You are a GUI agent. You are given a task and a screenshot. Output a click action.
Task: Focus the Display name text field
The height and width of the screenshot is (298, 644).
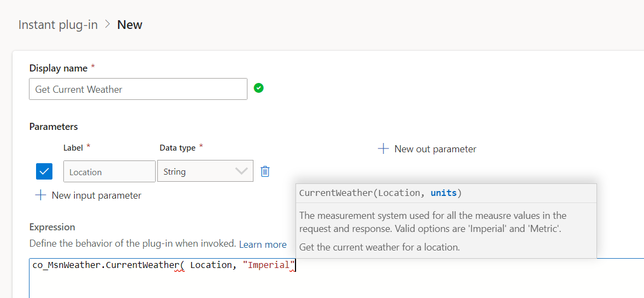[138, 90]
